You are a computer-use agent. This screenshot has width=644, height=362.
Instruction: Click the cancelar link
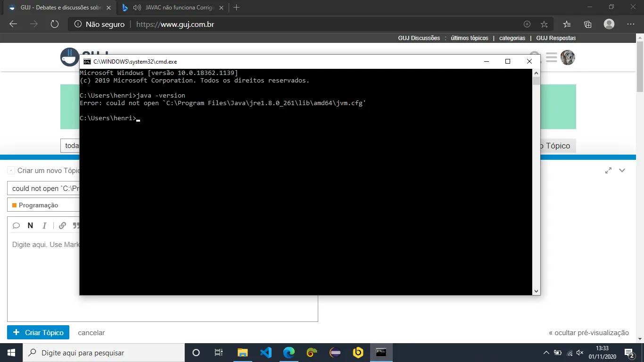(x=91, y=333)
